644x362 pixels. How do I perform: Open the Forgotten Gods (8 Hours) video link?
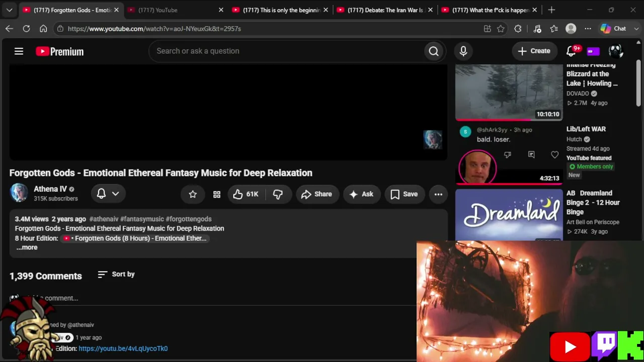click(x=135, y=238)
